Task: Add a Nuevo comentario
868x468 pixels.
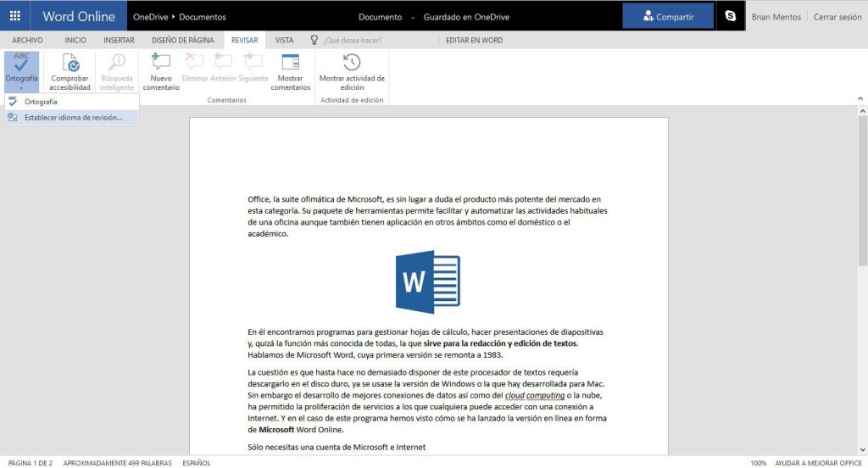Action: [x=161, y=72]
